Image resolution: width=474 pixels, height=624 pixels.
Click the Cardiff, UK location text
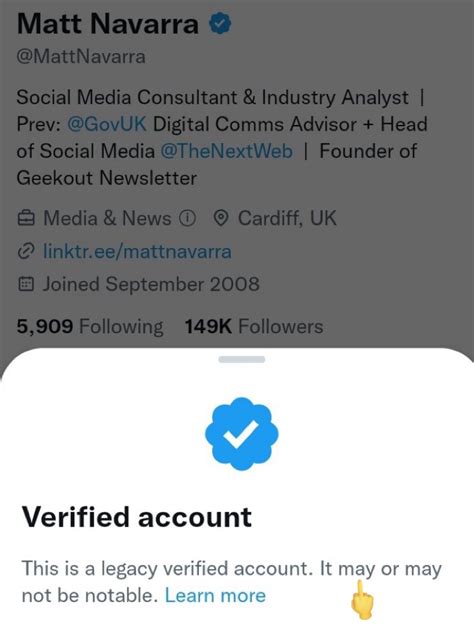[287, 218]
